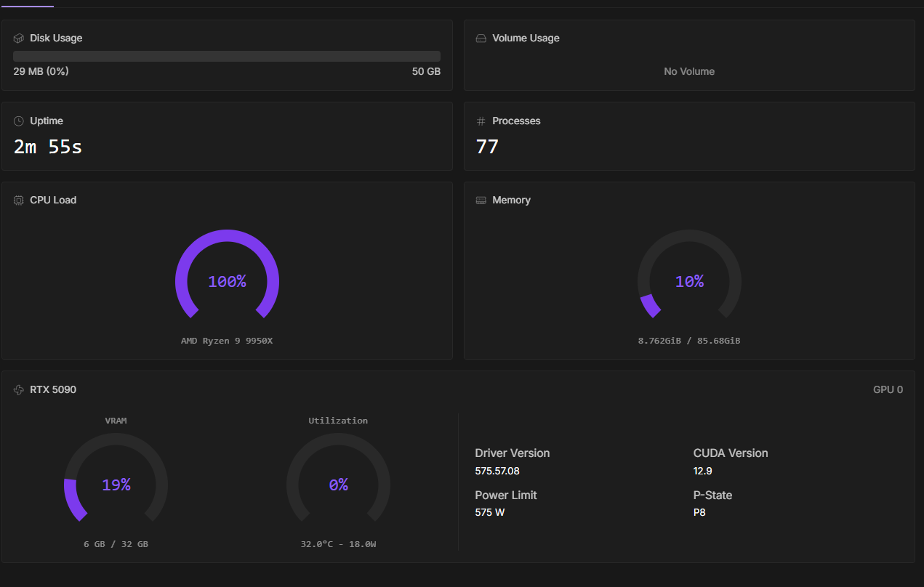The image size is (924, 587).
Task: Click the Processes heading
Action: 516,121
